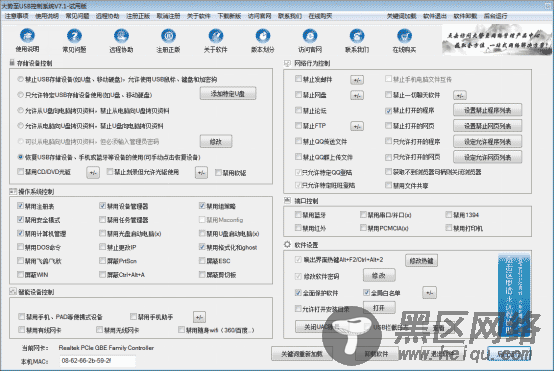Click the +/- button beside 禁止发邮件
Screen dimensions: 554x371
[x=357, y=80]
